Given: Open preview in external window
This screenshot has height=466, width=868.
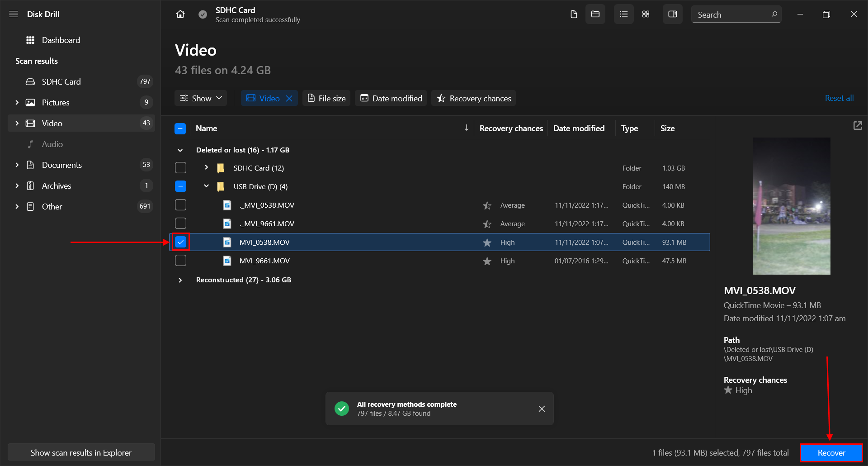Looking at the screenshot, I should coord(858,126).
